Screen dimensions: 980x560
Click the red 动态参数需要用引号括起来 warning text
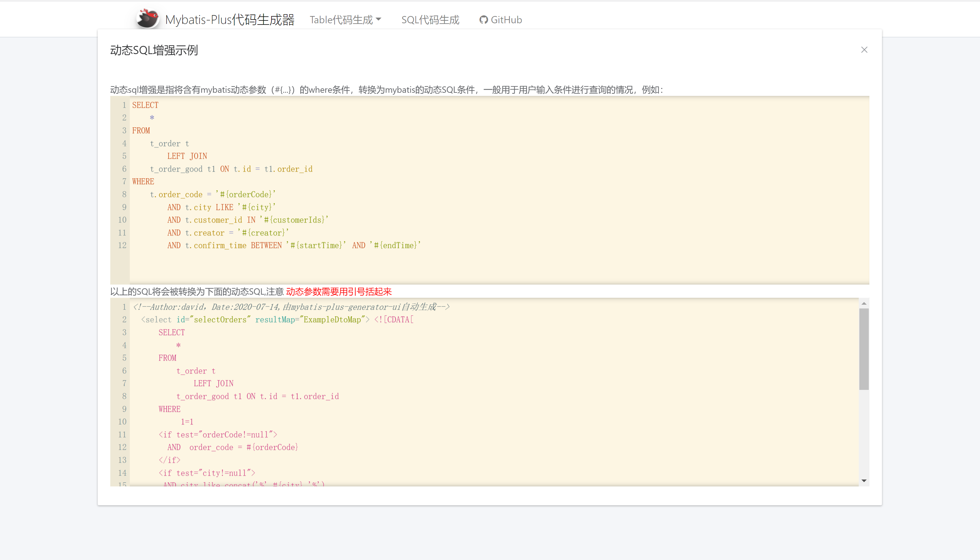[x=339, y=291]
